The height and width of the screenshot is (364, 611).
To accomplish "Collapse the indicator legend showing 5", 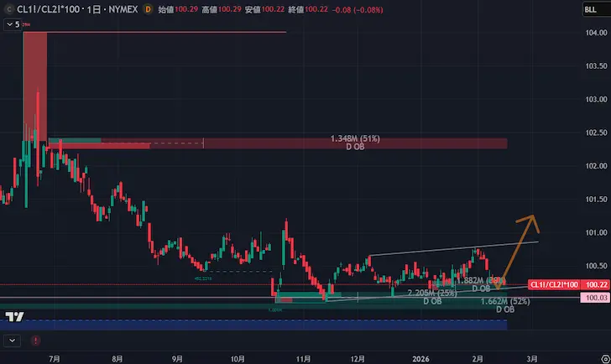I will pyautogui.click(x=12, y=25).
